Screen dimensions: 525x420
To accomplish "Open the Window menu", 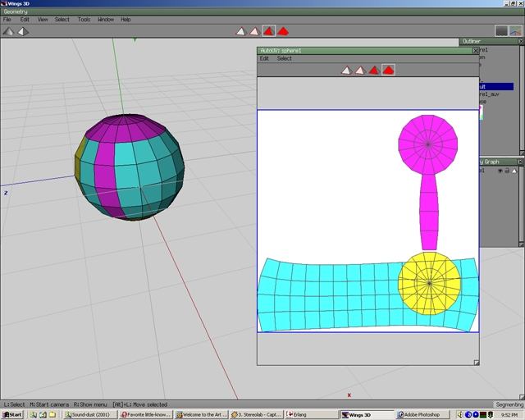I will point(106,20).
